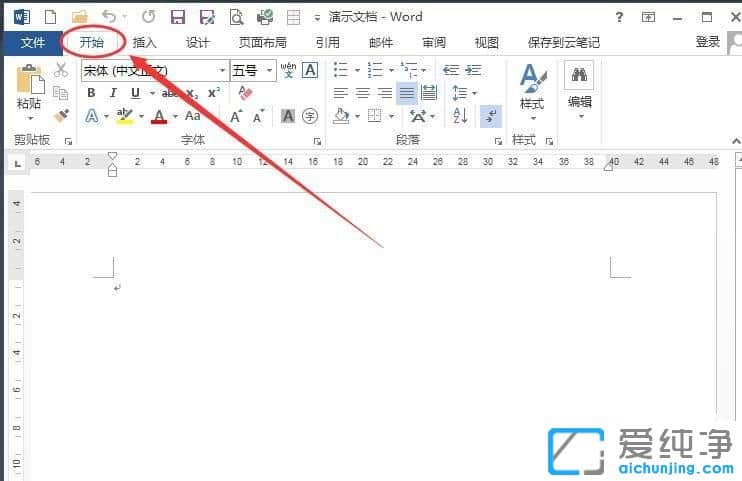Click the Center alignment icon

tap(362, 93)
